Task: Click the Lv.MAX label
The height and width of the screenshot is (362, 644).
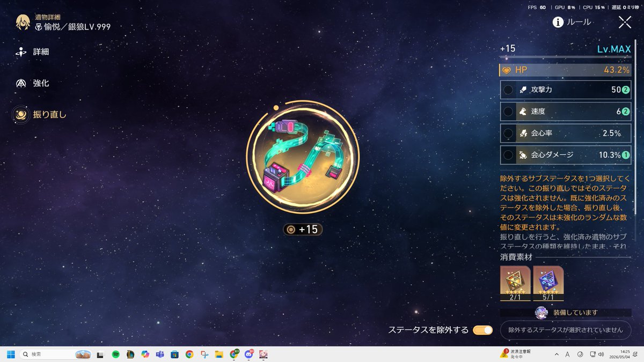Action: click(614, 49)
